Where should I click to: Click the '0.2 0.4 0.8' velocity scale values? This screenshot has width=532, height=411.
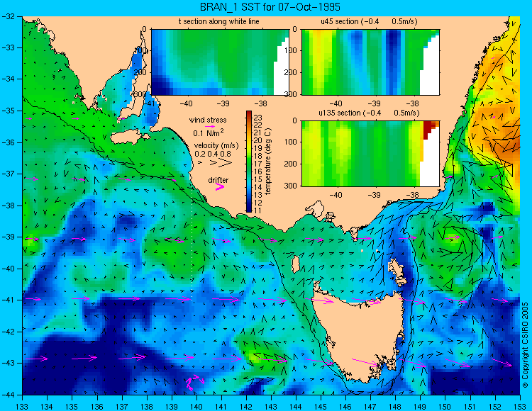[212, 154]
